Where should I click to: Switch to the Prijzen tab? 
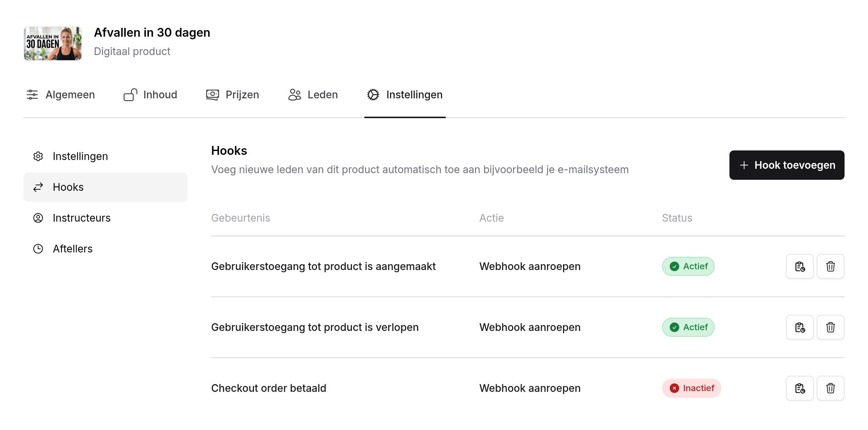[x=232, y=95]
